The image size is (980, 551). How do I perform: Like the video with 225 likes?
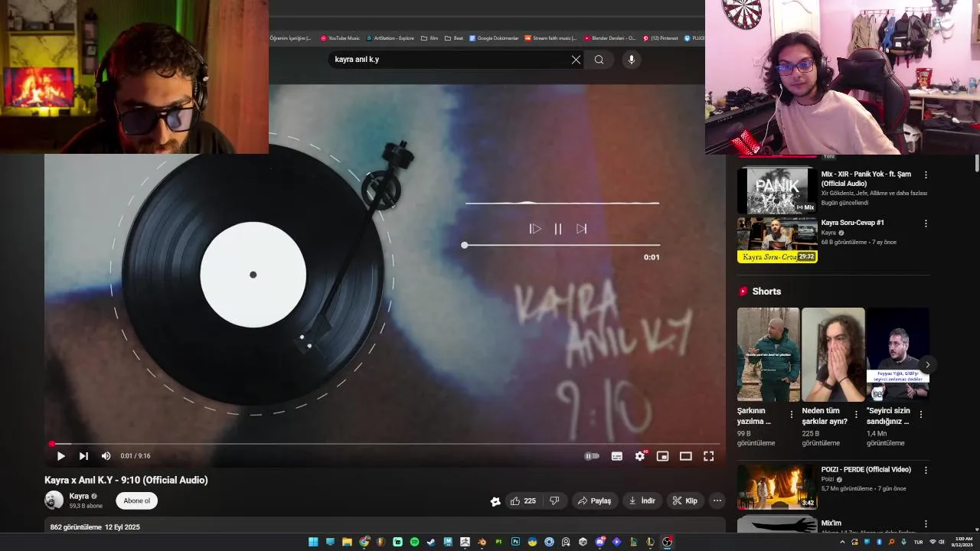[523, 501]
